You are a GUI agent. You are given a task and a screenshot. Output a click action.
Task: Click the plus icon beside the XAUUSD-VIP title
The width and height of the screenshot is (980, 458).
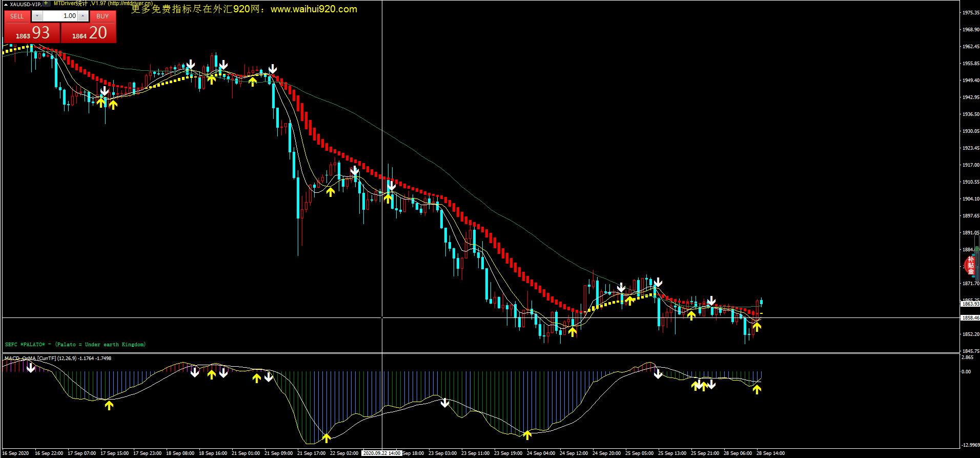click(x=46, y=3)
